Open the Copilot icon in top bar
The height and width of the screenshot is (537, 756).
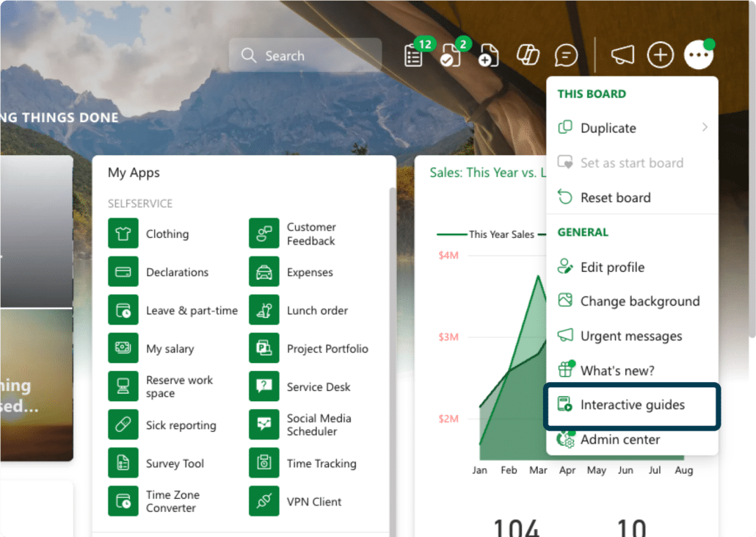coord(528,55)
